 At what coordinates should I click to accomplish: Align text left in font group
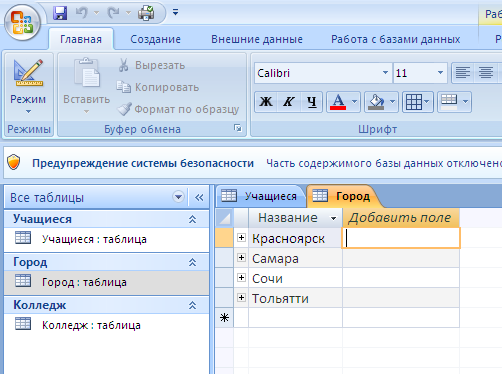(x=463, y=73)
